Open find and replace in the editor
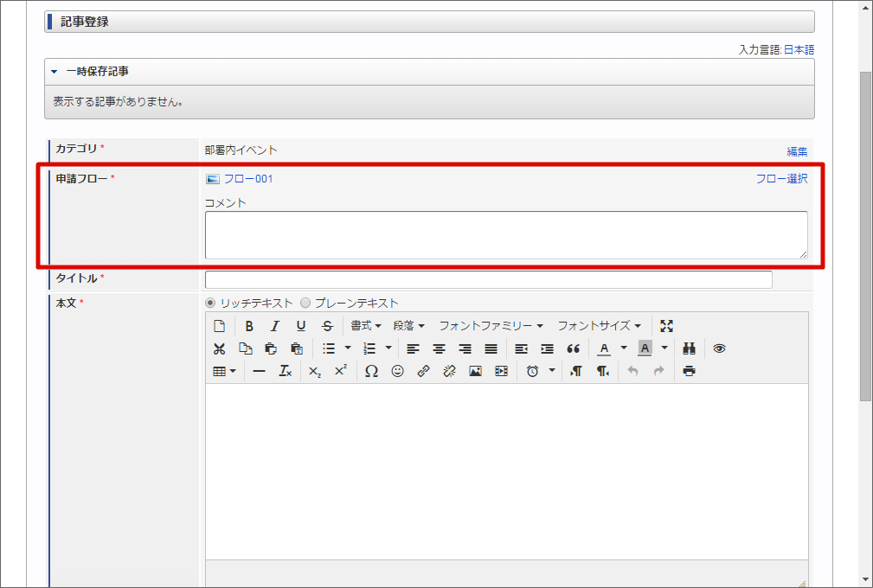The image size is (873, 588). pos(689,348)
